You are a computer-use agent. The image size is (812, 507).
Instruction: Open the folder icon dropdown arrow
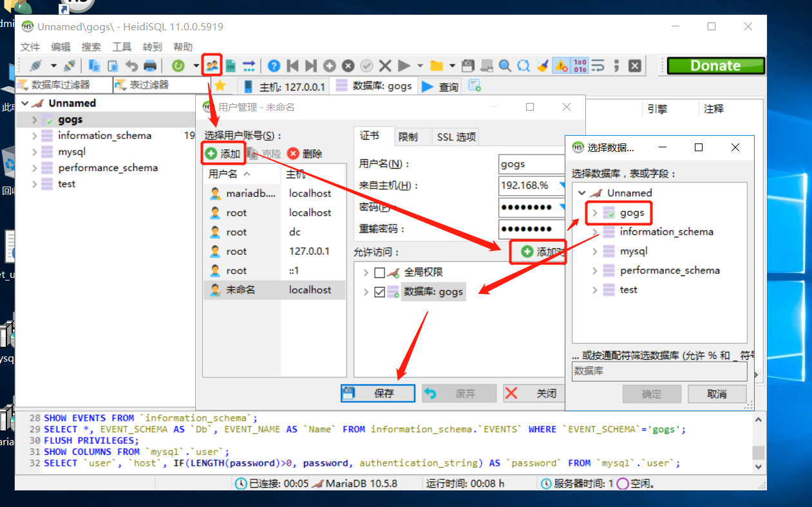[x=453, y=65]
